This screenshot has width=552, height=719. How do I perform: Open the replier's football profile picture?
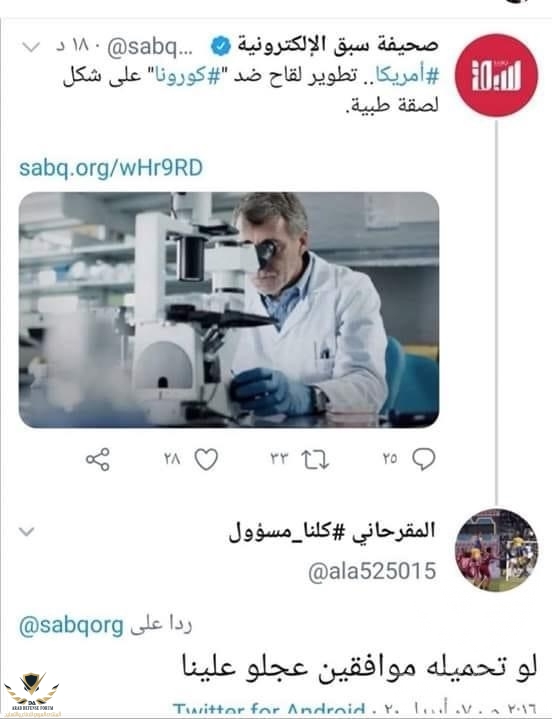click(496, 550)
